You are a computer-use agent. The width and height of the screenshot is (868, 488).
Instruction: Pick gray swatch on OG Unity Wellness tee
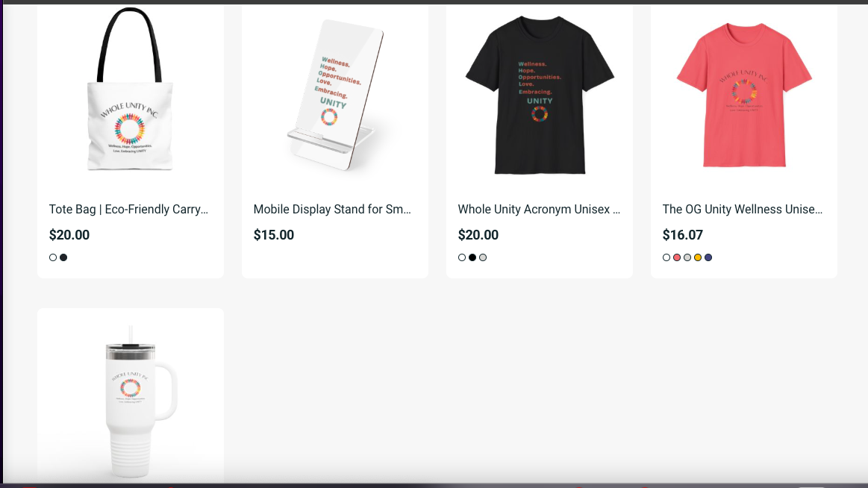687,257
